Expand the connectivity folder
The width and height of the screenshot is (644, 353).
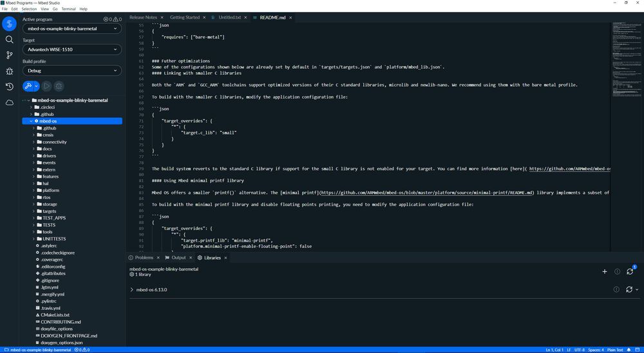[33, 142]
